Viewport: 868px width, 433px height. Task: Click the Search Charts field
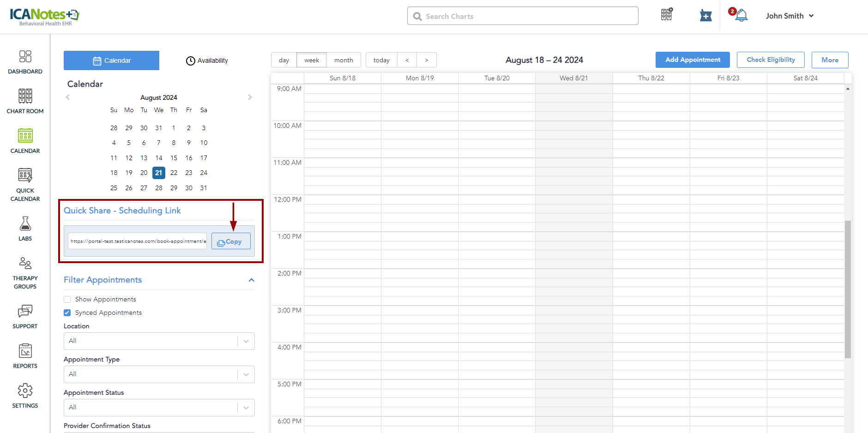523,16
